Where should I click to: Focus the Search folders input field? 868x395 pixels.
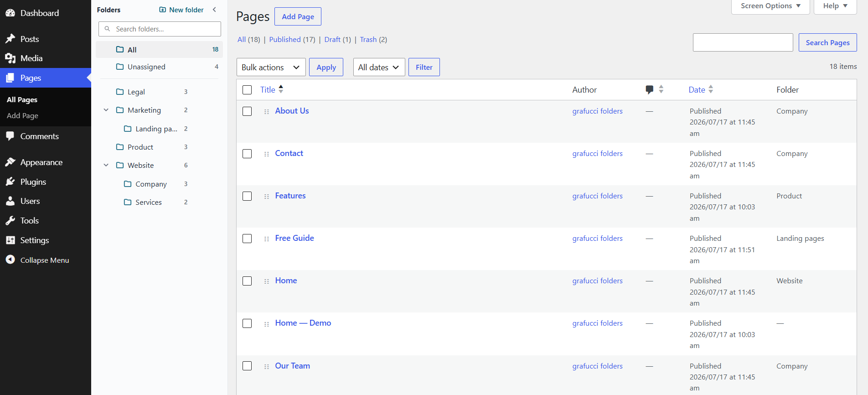pos(160,29)
